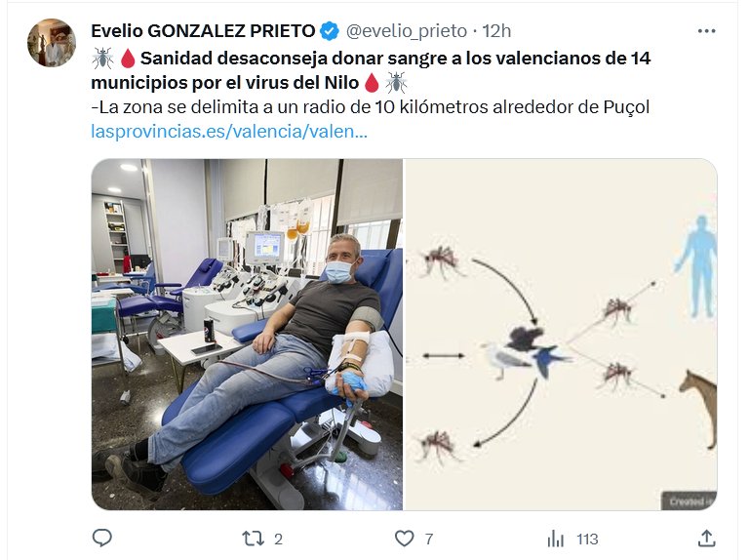Click the bold Sanidad desaconseja headline text
This screenshot has width=749, height=560.
coord(371,70)
